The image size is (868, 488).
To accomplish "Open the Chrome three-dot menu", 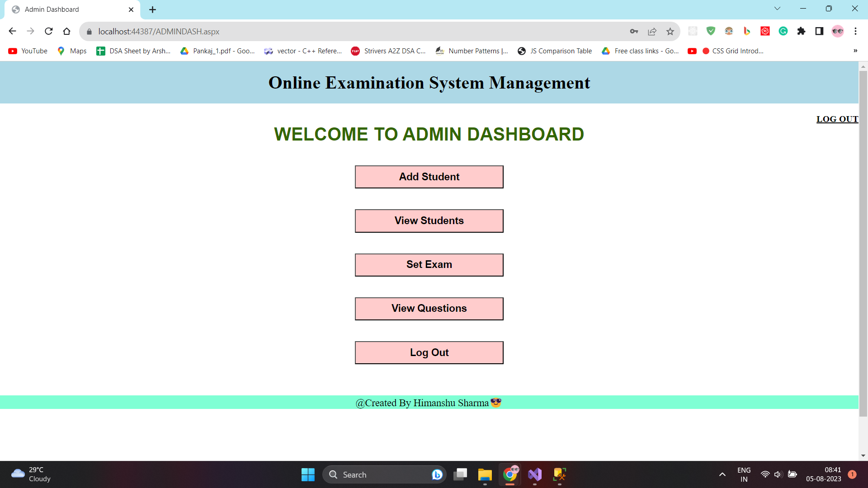I will point(856,31).
